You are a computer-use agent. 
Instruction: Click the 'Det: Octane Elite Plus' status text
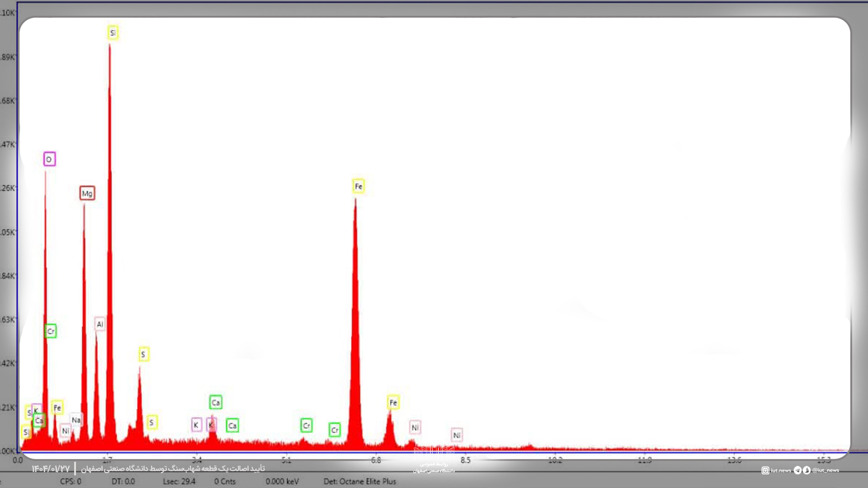[x=359, y=481]
